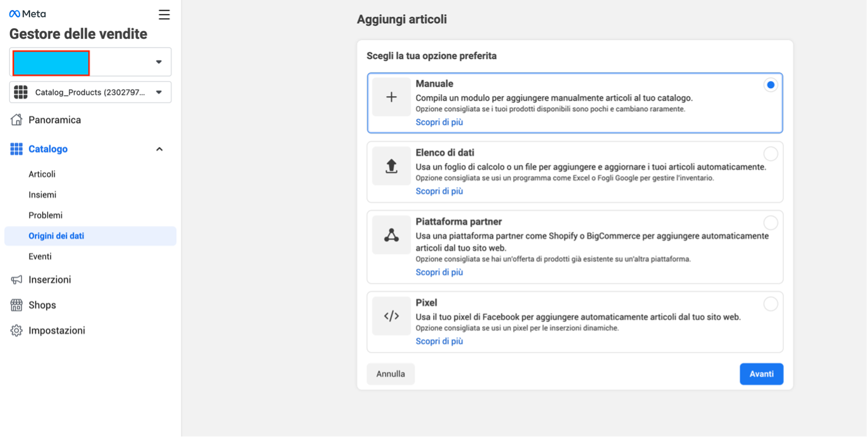Collapse the Catalogo section chevron
This screenshot has width=868, height=438.
[x=159, y=149]
